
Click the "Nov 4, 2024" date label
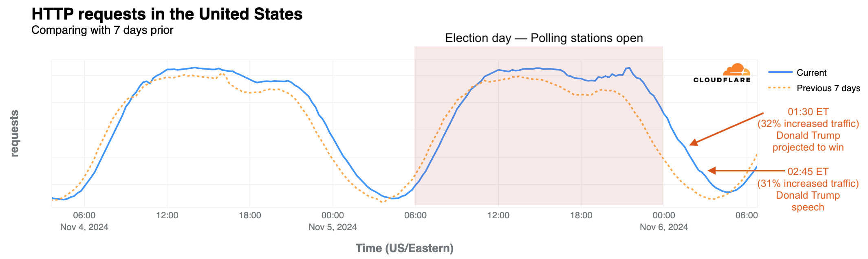[84, 227]
